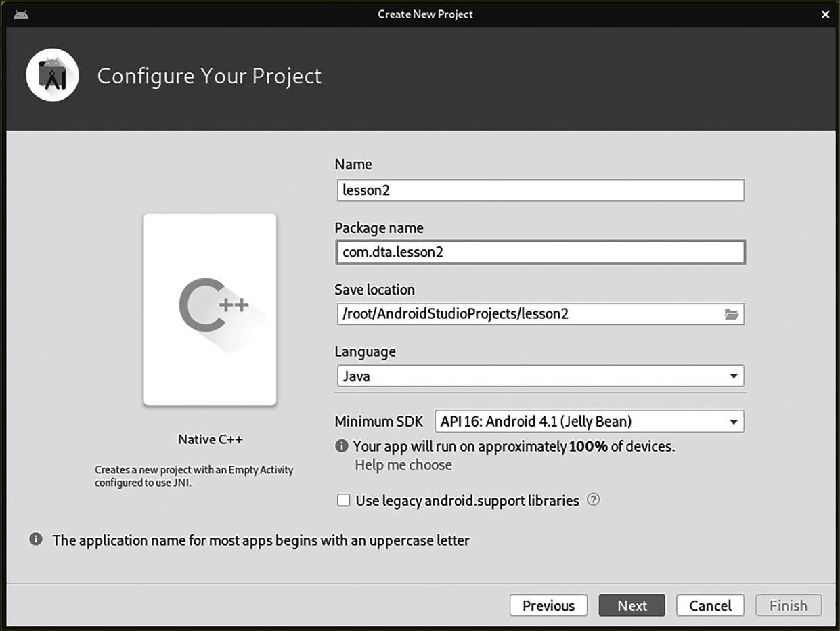Go back with the Previous button
The image size is (840, 631).
[x=548, y=605]
